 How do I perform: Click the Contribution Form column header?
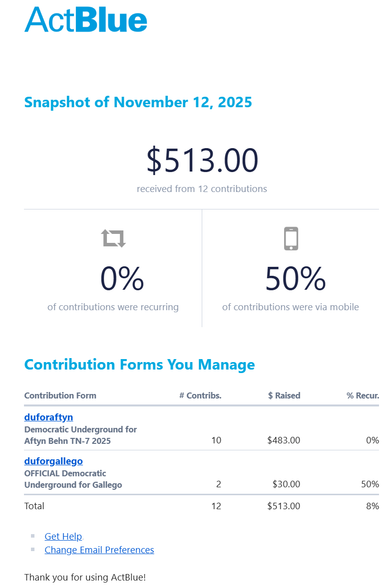[x=60, y=395]
